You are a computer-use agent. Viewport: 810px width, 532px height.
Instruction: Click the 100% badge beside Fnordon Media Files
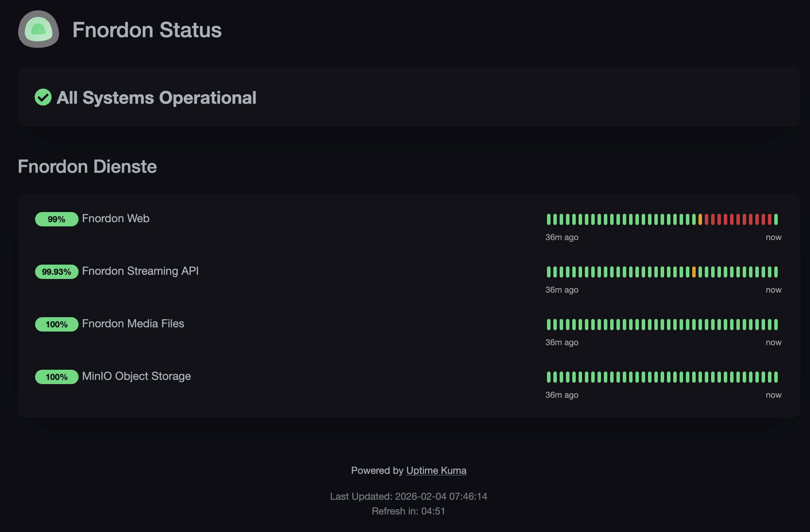(56, 325)
